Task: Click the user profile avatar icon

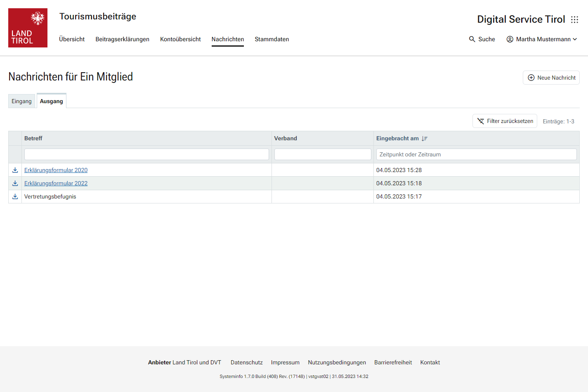Action: (510, 39)
